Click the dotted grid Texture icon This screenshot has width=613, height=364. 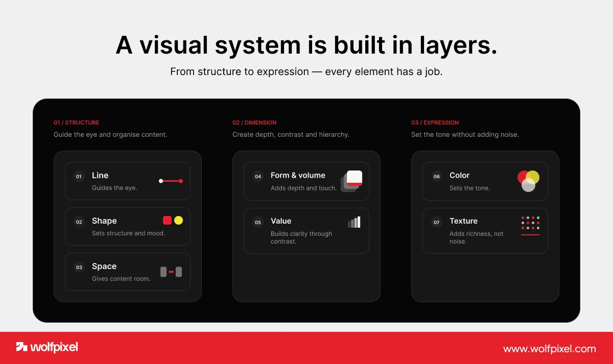pyautogui.click(x=530, y=226)
